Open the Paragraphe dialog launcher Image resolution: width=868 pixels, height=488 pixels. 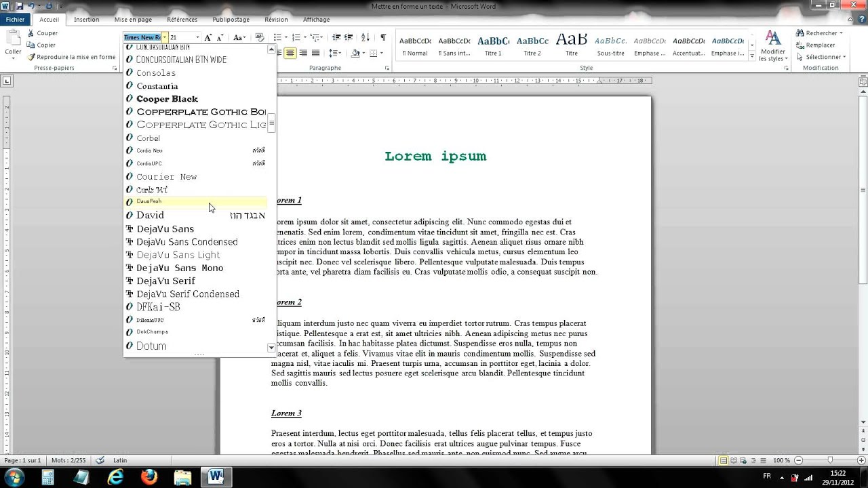click(x=387, y=68)
